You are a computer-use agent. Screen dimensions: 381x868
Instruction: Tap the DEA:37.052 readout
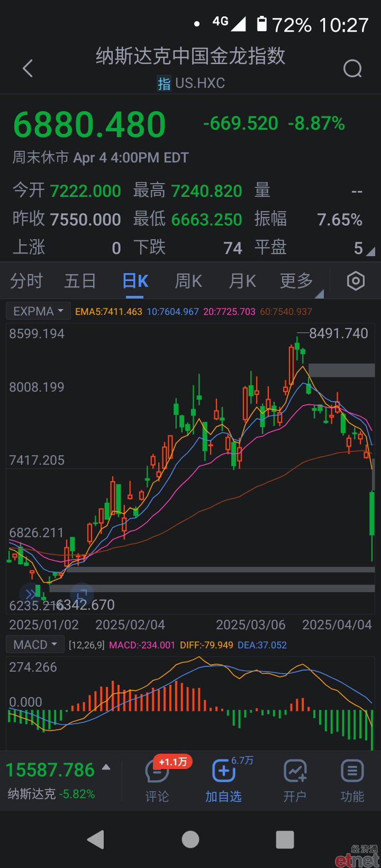click(x=262, y=645)
